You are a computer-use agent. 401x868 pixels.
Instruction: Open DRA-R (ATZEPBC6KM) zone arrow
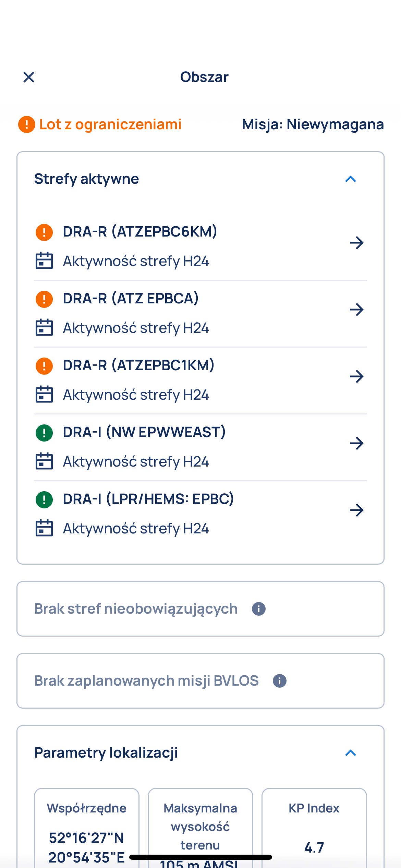pos(356,243)
